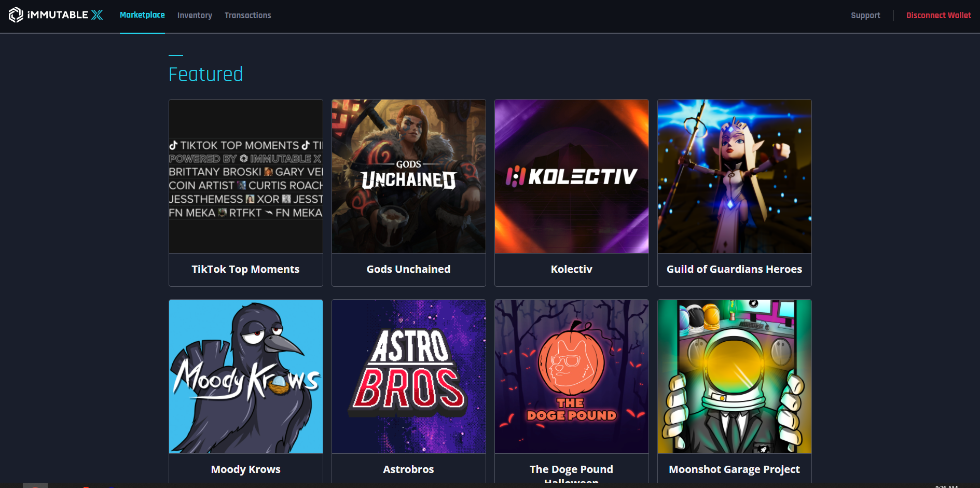Open the Moonshot Garage Project astronaut image
This screenshot has height=488, width=980.
click(x=735, y=377)
